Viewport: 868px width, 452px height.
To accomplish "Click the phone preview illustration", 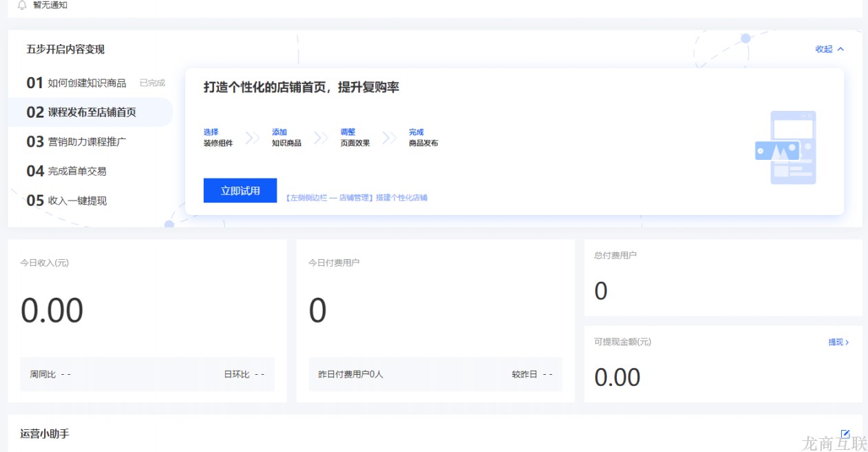I will [793, 148].
